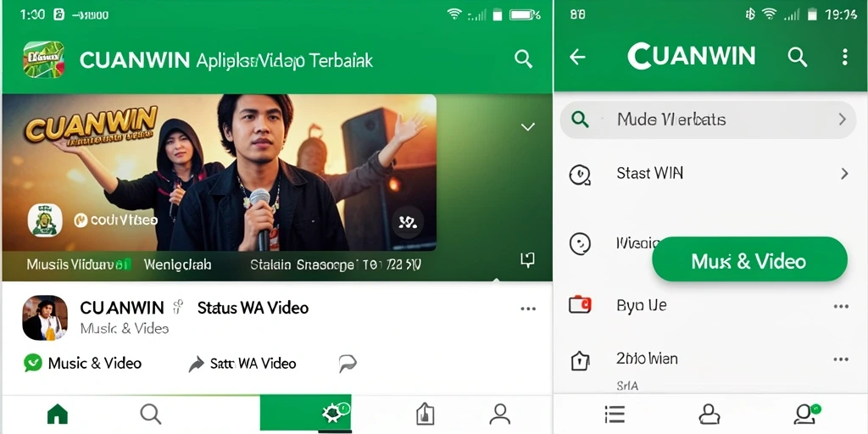Tap the battery indicator in left status bar
This screenshot has height=434, width=868.
point(524,15)
